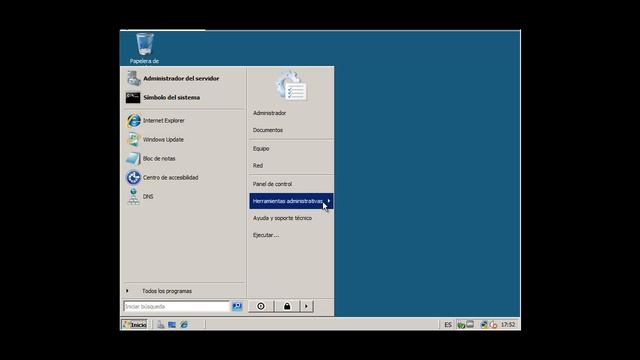Open the Administrador personal folder

click(291, 113)
